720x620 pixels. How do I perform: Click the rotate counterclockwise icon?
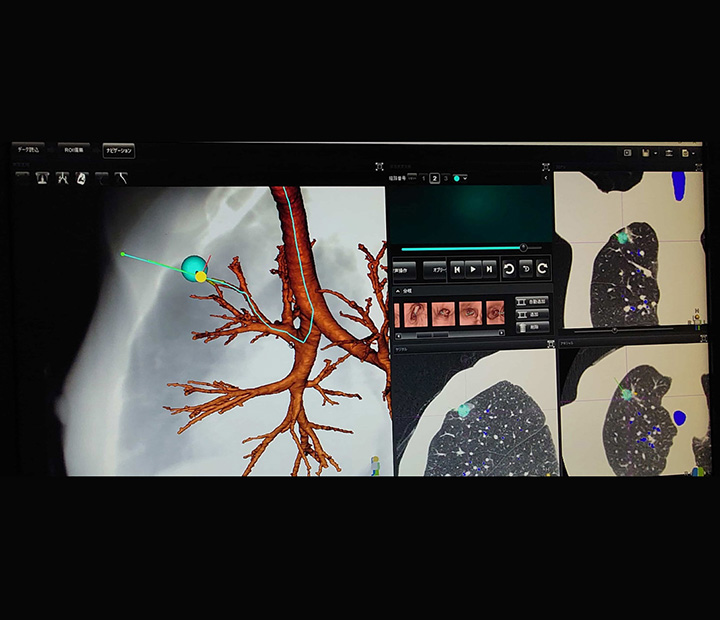[508, 269]
